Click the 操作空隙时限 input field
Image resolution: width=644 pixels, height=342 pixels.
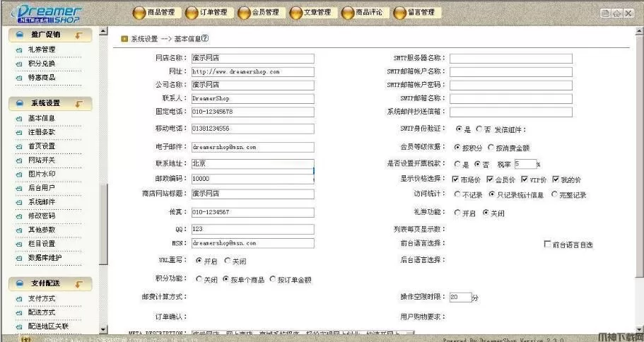[460, 297]
